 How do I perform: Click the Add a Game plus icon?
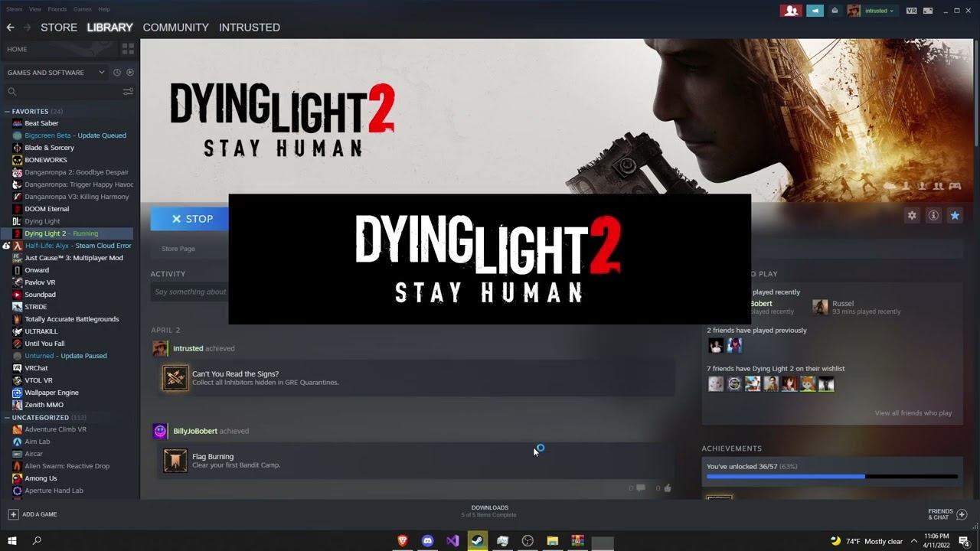(13, 514)
